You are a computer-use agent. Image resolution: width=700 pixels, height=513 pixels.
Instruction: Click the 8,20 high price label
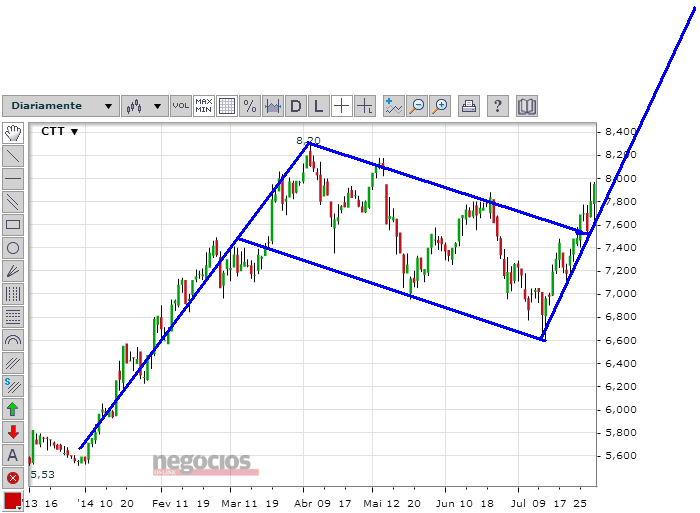tap(308, 141)
